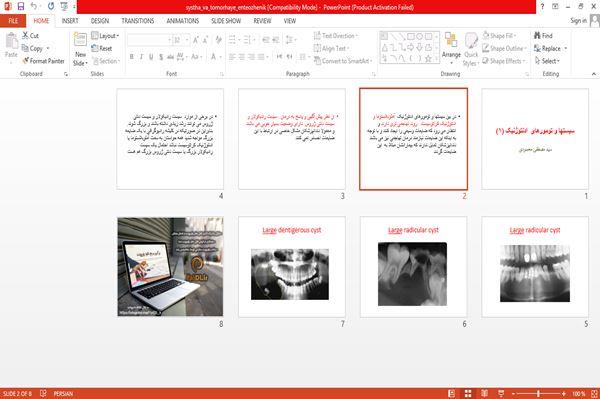
Task: Open the Align Text dropdown
Action: tap(331, 48)
